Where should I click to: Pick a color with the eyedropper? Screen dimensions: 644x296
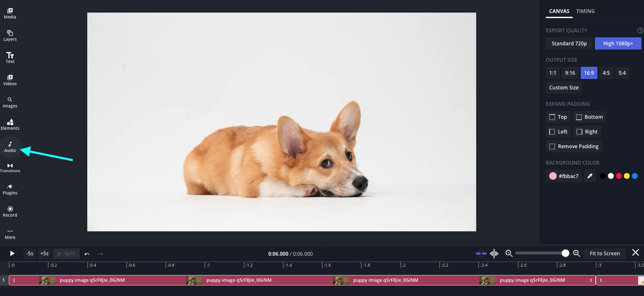pos(590,176)
